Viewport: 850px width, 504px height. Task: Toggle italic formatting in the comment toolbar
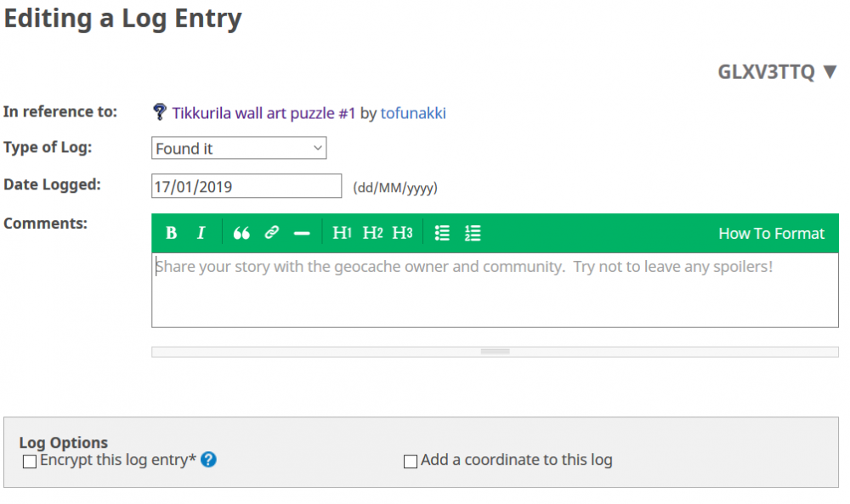pyautogui.click(x=201, y=233)
